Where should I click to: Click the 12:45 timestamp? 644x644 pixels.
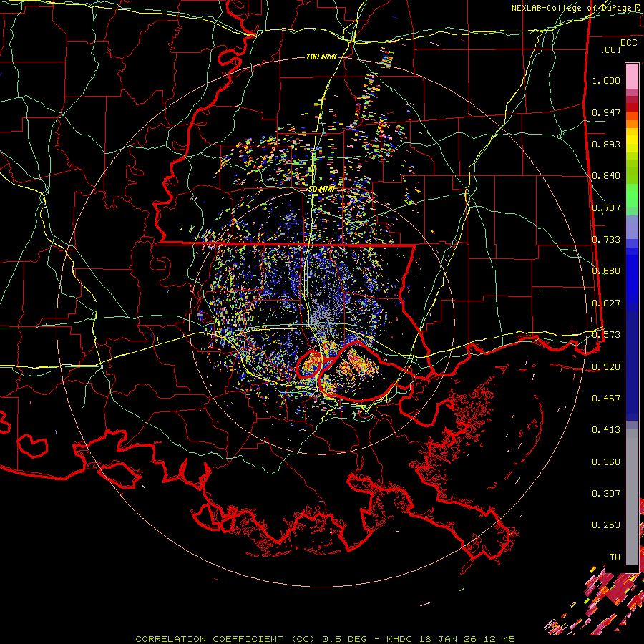point(499,639)
